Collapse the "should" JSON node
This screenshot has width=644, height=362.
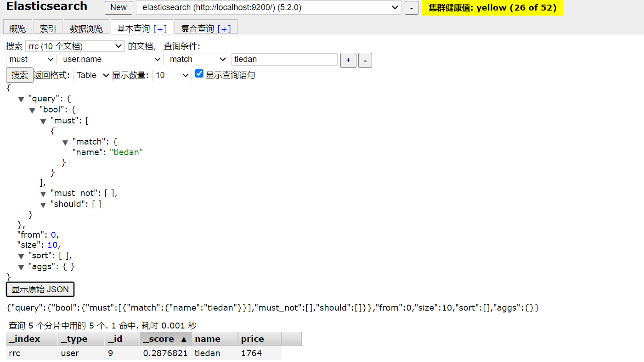click(43, 205)
